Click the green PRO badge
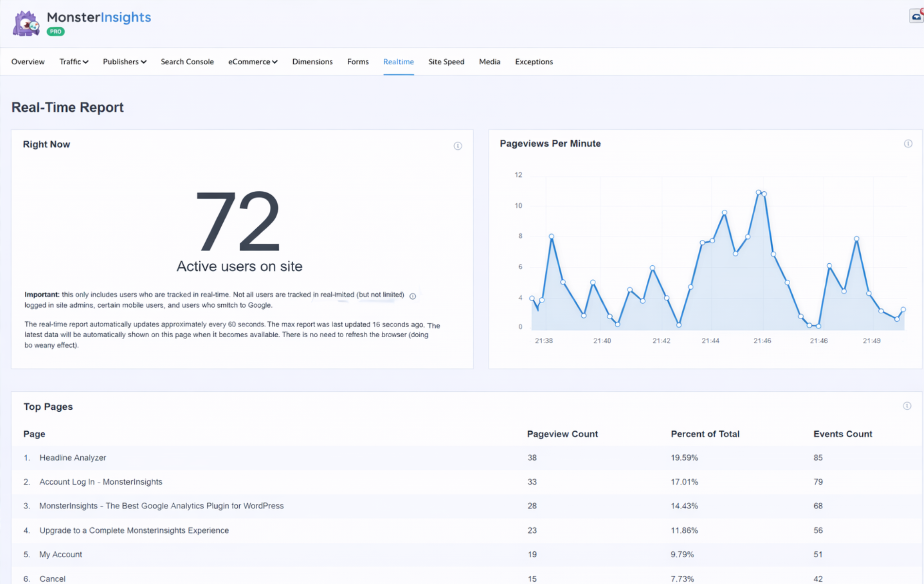Image resolution: width=924 pixels, height=584 pixels. click(55, 32)
